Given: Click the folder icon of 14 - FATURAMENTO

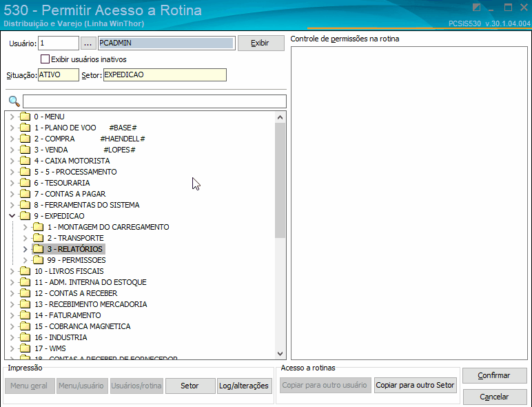Looking at the screenshot, I should click(25, 315).
